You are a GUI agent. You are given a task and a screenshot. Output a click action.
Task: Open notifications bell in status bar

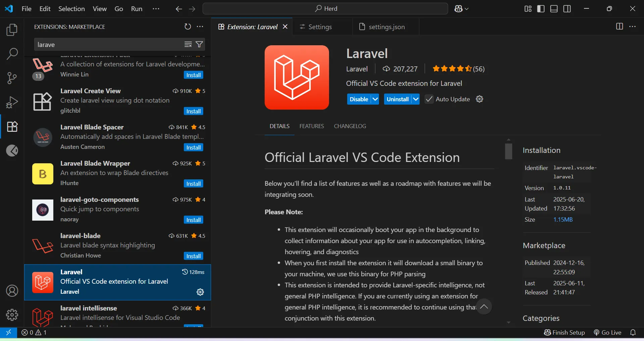633,332
